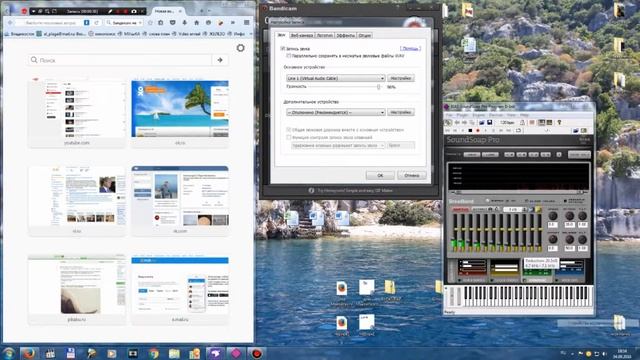
Task: Open the ok.ru thumbnail tile
Action: (180, 113)
